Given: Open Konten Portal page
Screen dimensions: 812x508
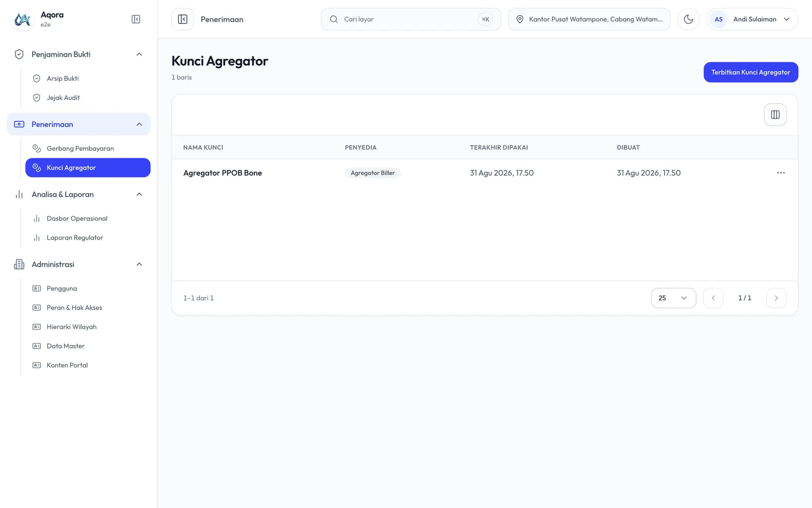Looking at the screenshot, I should click(x=88, y=365).
